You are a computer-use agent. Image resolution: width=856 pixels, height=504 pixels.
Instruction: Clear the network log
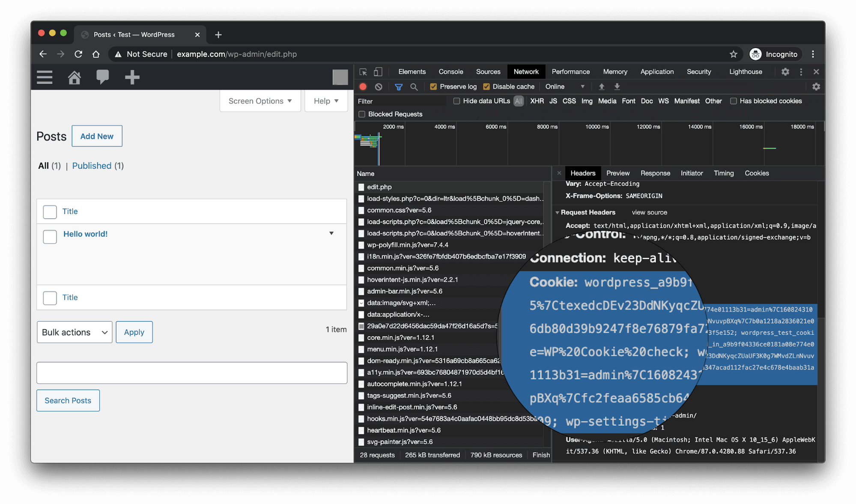coord(379,86)
